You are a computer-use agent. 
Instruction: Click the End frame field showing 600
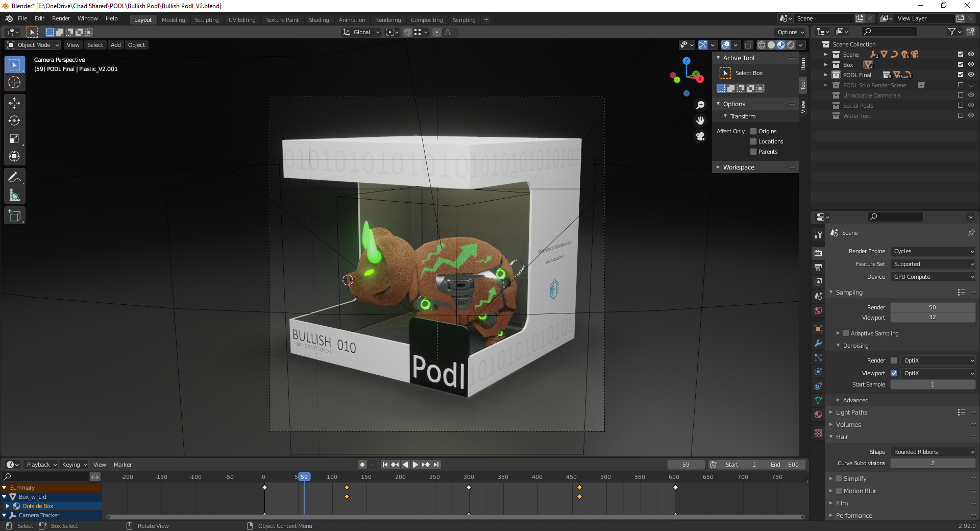(x=785, y=465)
